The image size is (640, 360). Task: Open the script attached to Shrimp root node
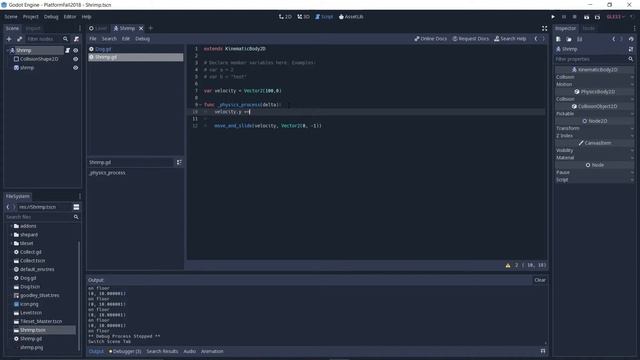pyautogui.click(x=67, y=50)
